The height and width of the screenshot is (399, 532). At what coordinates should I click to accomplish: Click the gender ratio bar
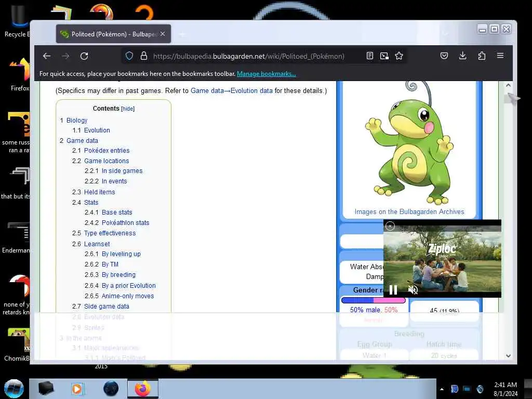pos(373,300)
